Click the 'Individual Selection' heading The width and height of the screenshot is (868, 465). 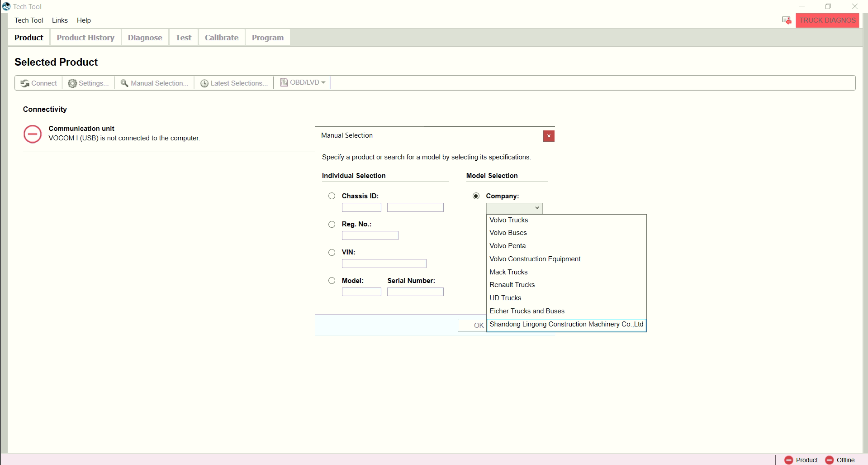click(x=354, y=176)
